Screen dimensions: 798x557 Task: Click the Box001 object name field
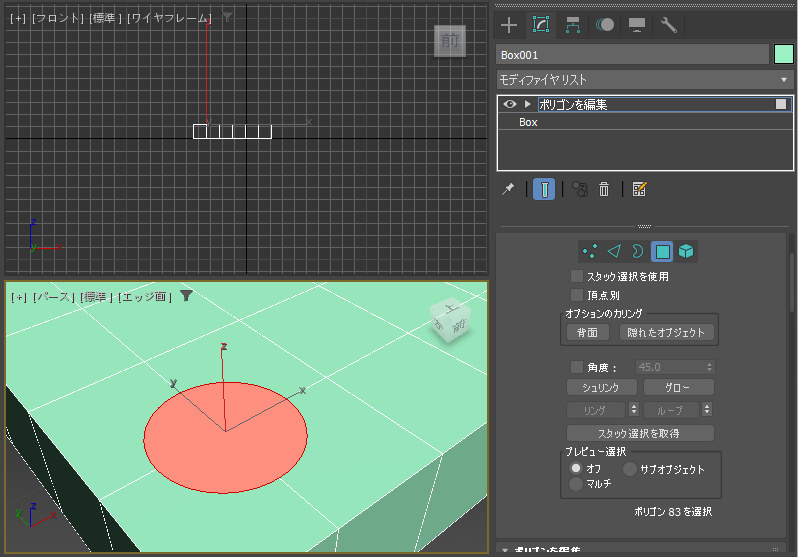(633, 55)
